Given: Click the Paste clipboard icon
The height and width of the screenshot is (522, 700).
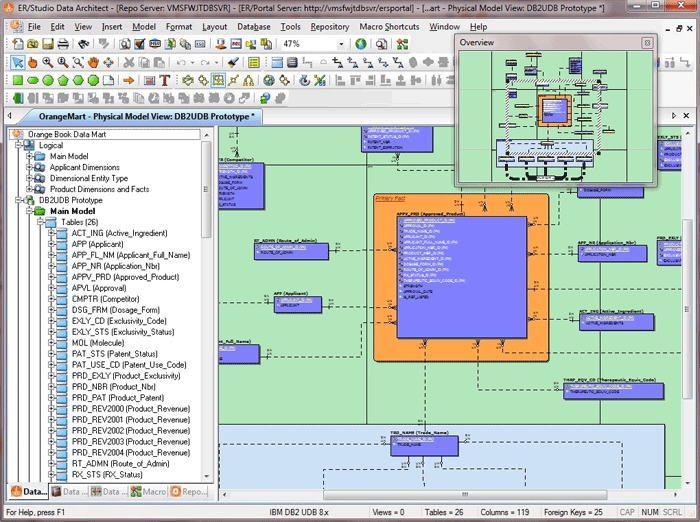Looking at the screenshot, I should pyautogui.click(x=159, y=62).
